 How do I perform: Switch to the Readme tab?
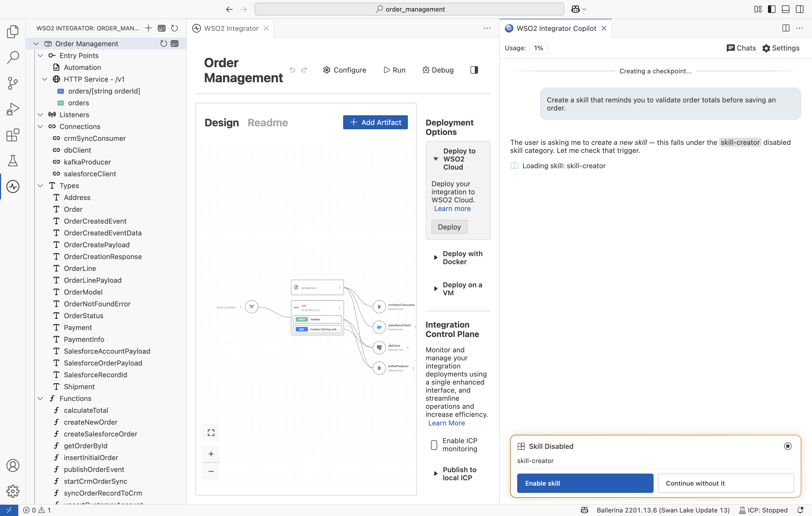coord(268,123)
